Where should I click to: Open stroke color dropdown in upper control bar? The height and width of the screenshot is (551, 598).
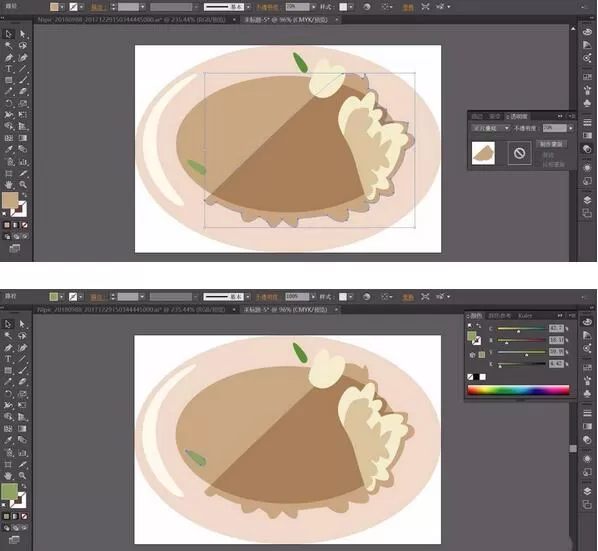coord(81,7)
